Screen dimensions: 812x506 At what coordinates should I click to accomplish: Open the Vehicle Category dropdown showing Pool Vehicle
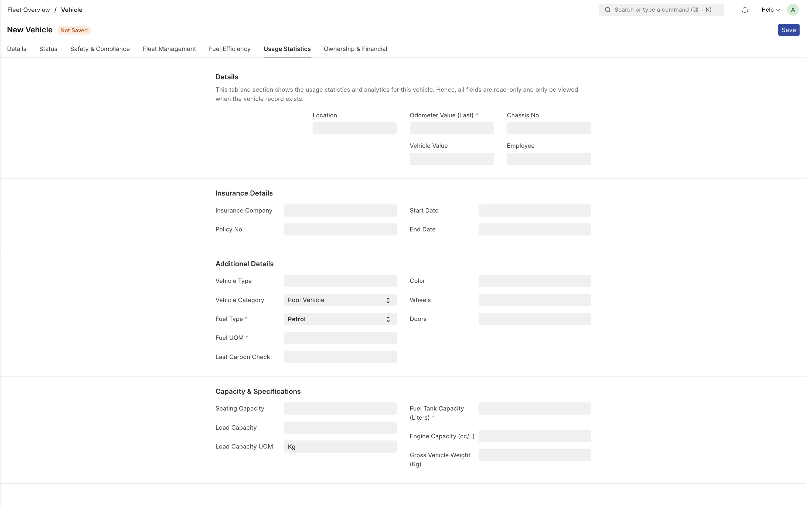[335, 300]
